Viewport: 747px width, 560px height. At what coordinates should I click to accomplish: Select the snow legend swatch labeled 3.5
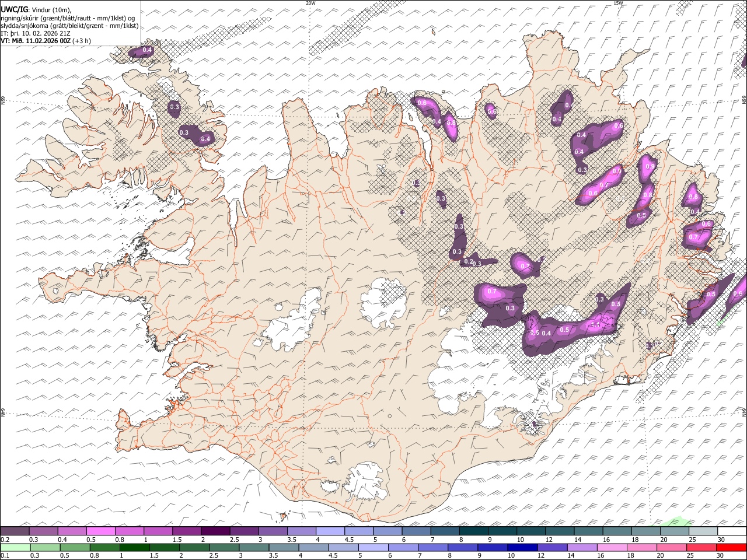pos(302,531)
